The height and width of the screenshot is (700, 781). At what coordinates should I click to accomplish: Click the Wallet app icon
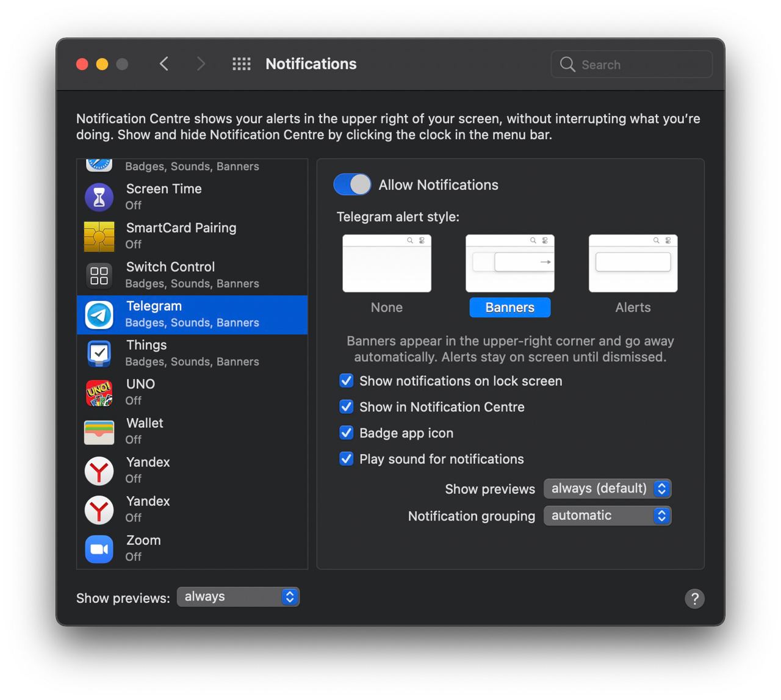tap(99, 432)
